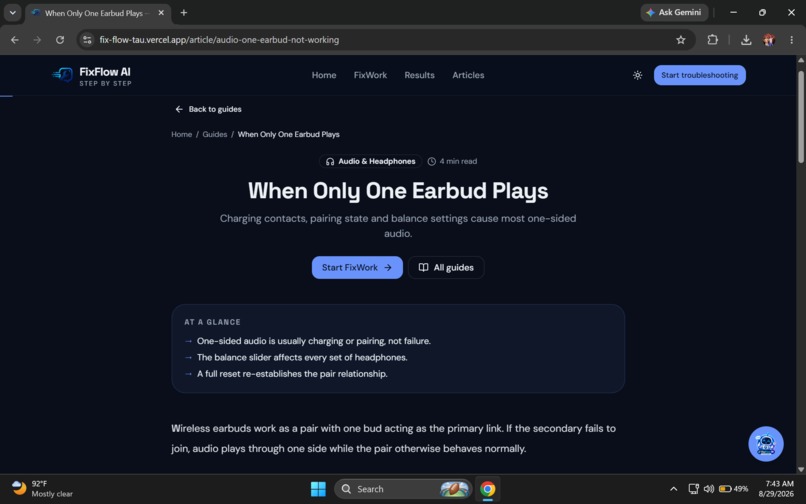Open the FixWork nav item
The width and height of the screenshot is (806, 504).
point(370,75)
